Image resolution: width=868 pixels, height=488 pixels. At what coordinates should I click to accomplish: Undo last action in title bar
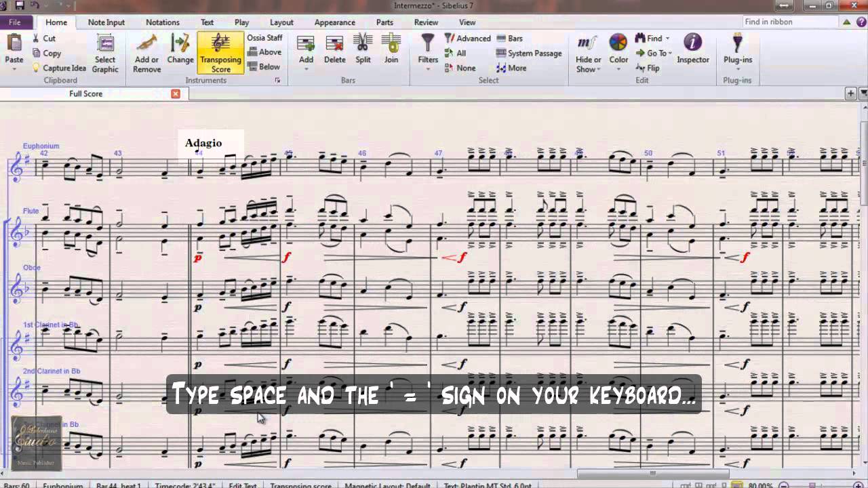point(35,5)
